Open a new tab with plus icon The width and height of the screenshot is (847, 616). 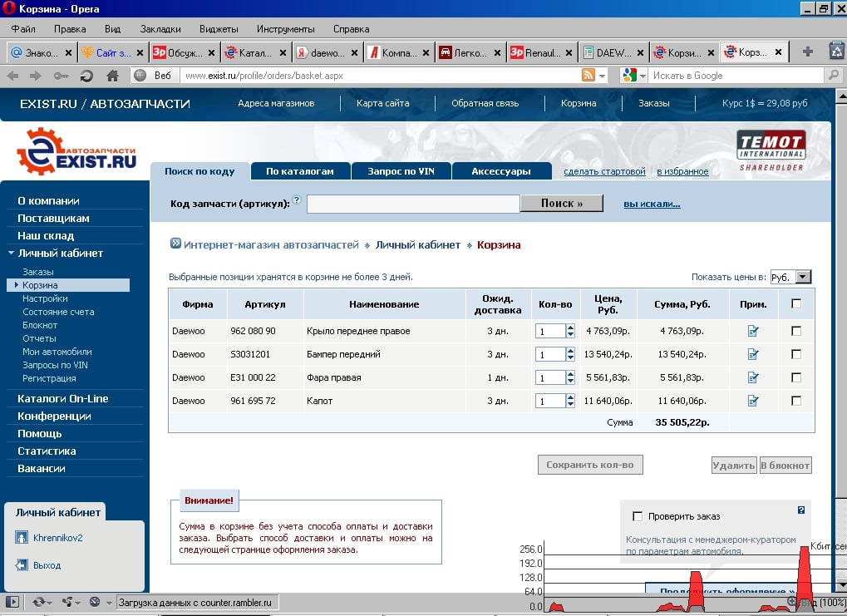(x=808, y=52)
